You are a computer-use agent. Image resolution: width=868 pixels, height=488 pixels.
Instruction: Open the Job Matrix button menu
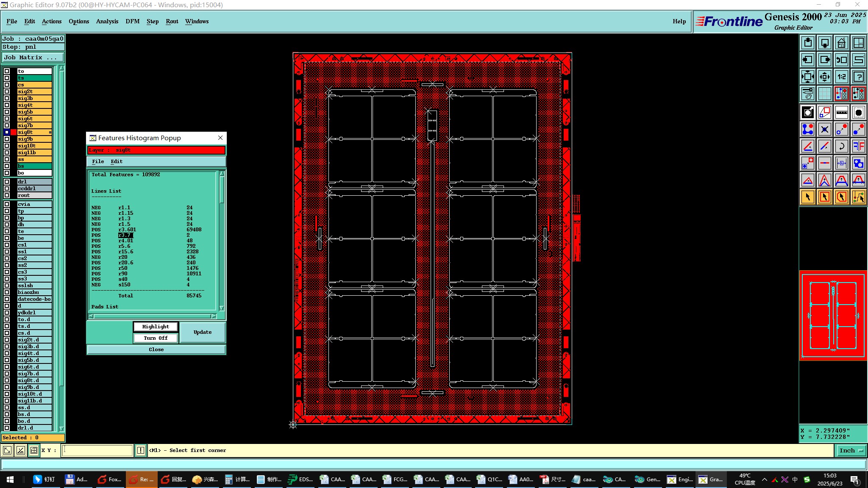33,57
